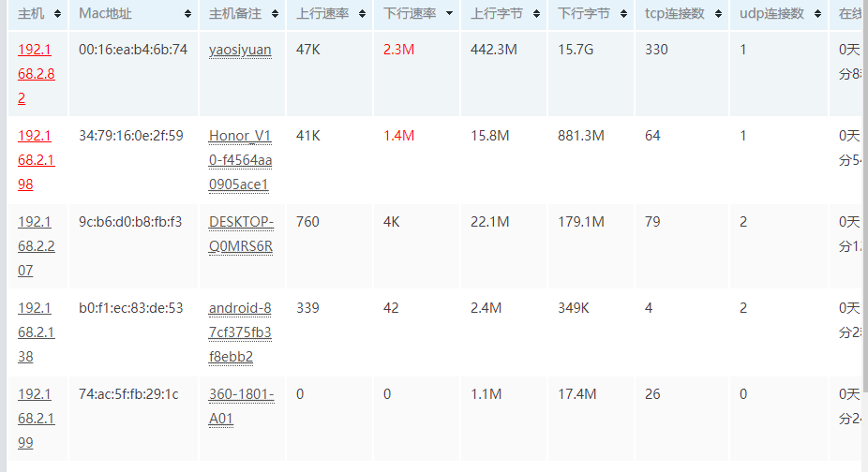Click upload rate value 47K
Image resolution: width=868 pixels, height=472 pixels.
point(308,50)
